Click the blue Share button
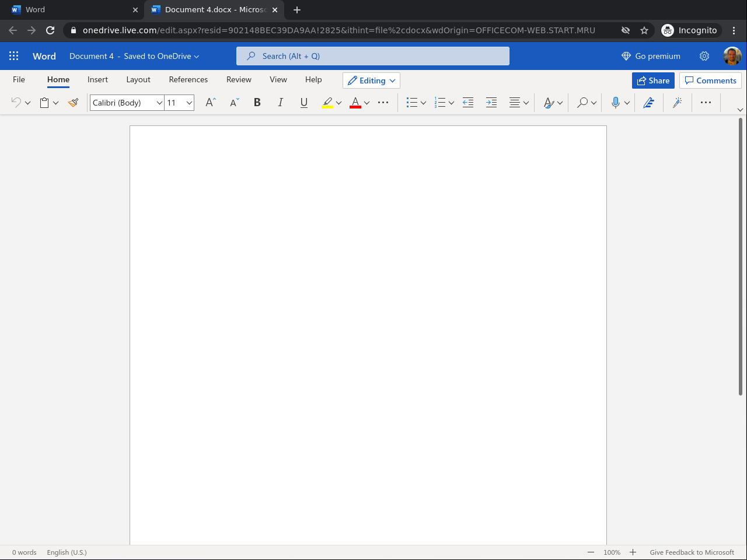Image resolution: width=747 pixels, height=560 pixels. coord(653,80)
